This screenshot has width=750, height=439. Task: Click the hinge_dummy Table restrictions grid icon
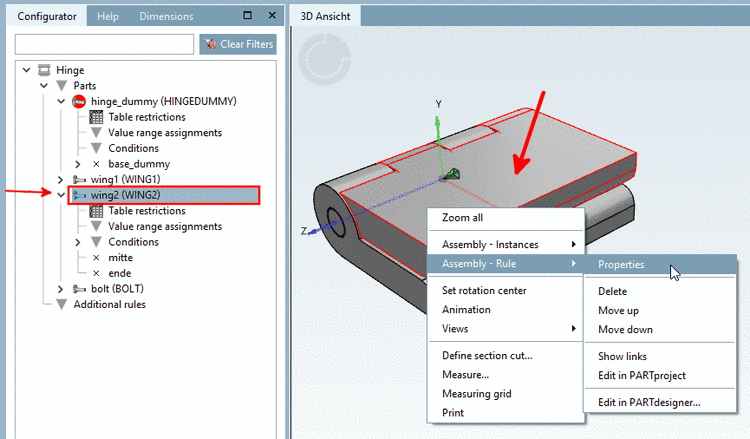tap(96, 117)
